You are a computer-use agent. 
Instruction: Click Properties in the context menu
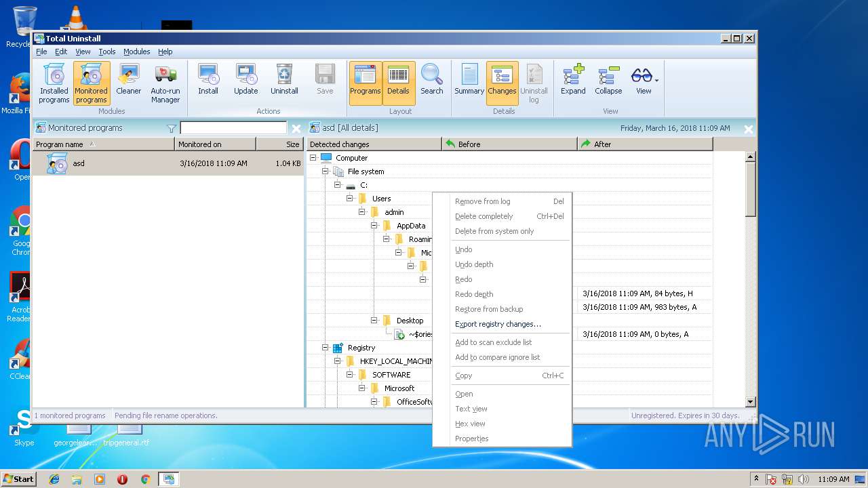502,439
